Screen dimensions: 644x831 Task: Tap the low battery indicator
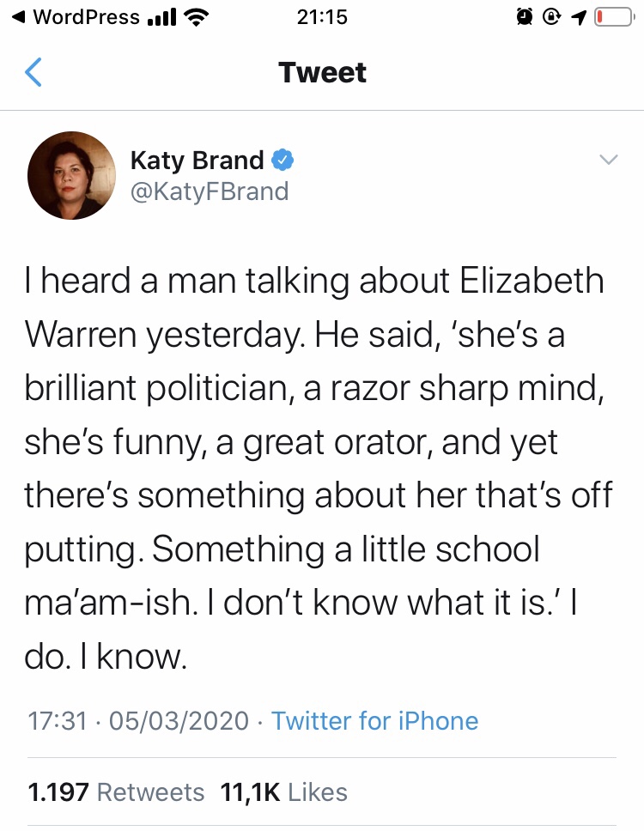click(x=613, y=17)
